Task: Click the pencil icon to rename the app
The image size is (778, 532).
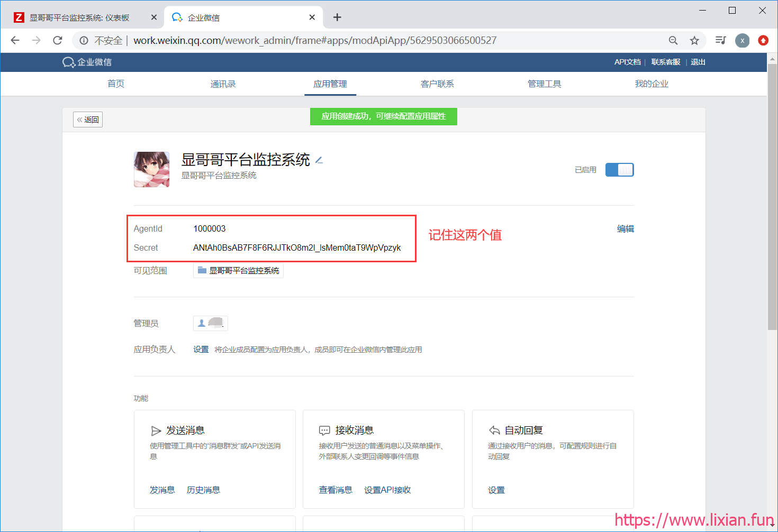Action: [x=319, y=160]
